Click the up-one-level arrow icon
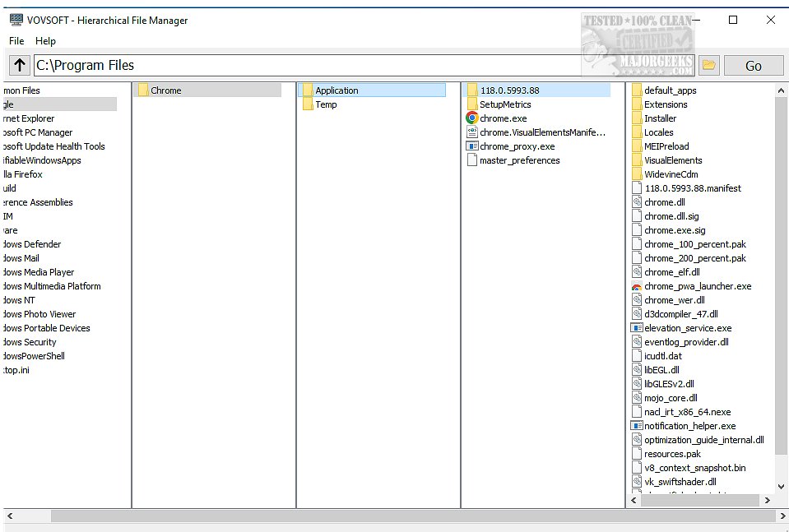Viewport: 789px width, 532px height. pyautogui.click(x=18, y=65)
